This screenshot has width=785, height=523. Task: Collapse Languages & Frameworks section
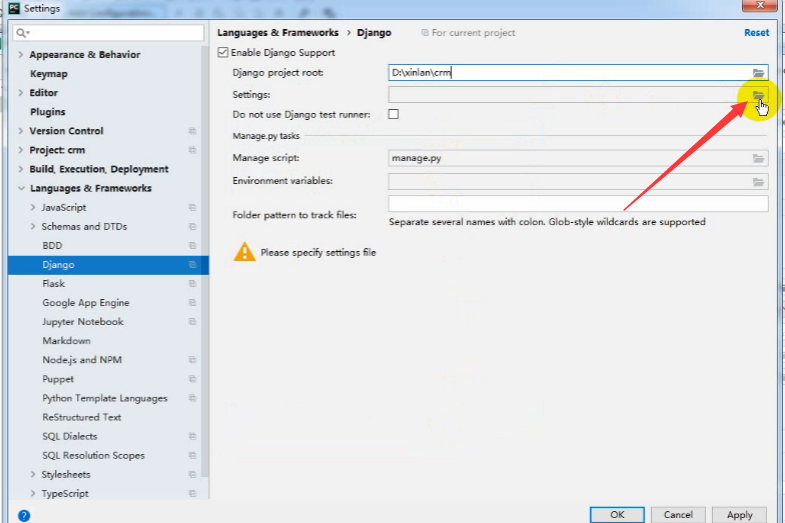coord(21,188)
